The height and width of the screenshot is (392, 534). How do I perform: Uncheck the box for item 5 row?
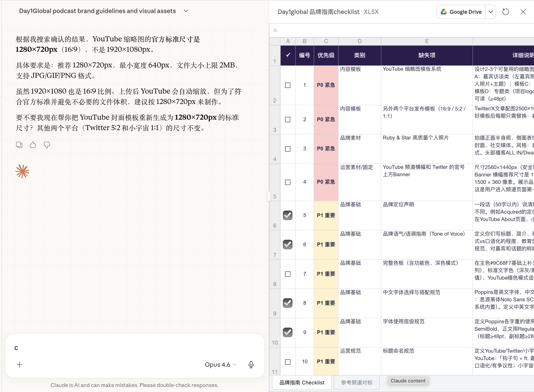pos(288,215)
